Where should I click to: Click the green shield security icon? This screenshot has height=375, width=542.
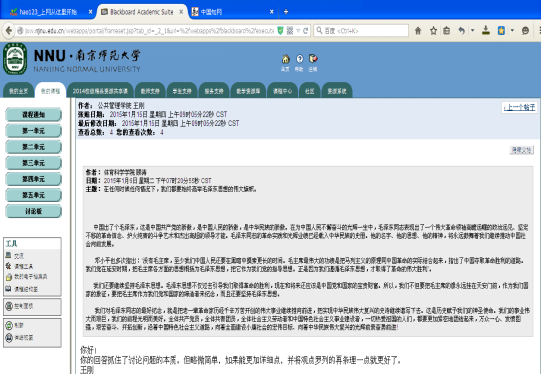click(280, 31)
